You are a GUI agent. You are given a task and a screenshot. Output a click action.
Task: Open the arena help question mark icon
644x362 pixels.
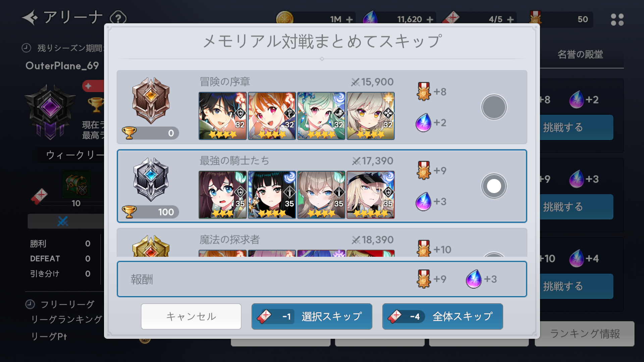tap(118, 17)
